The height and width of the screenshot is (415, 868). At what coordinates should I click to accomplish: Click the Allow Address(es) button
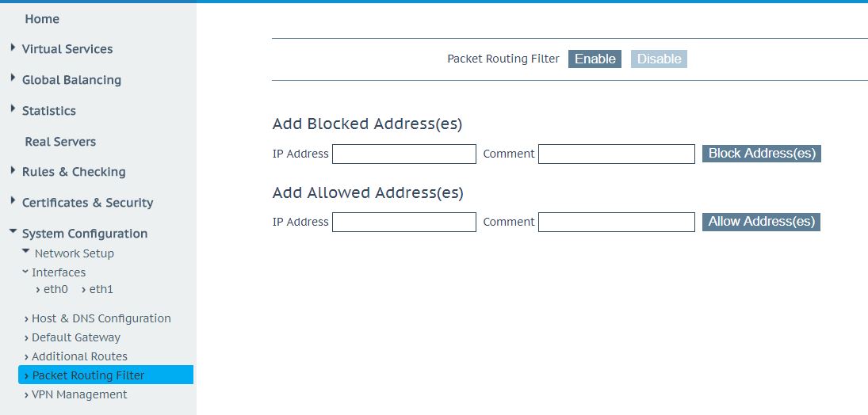coord(761,222)
